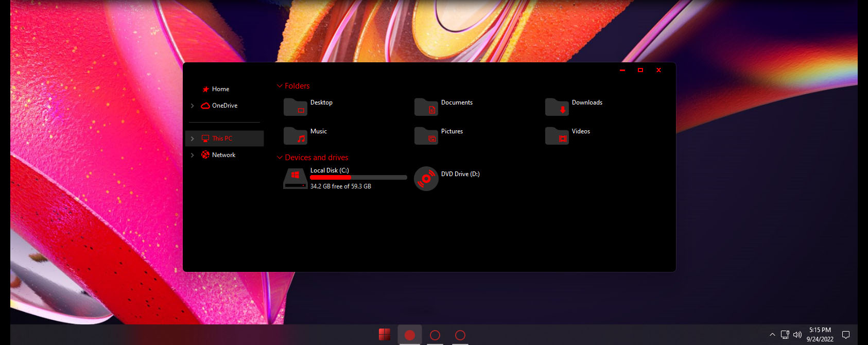
Task: Click the Network globe icon
Action: coord(205,154)
